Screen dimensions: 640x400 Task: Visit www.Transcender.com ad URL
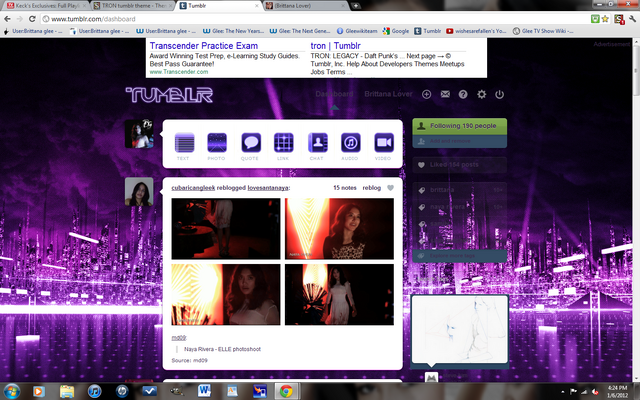(179, 72)
